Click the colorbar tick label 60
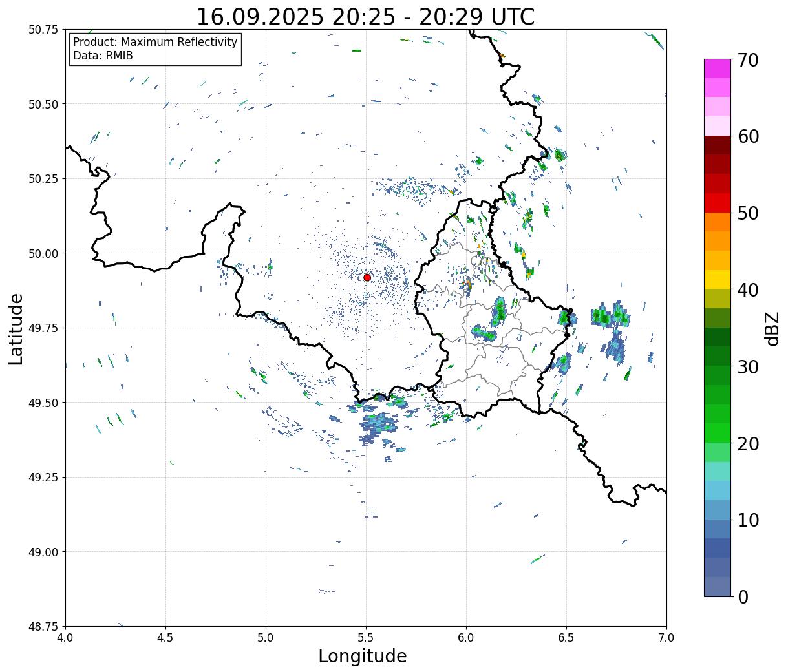The width and height of the screenshot is (788, 672). (748, 136)
